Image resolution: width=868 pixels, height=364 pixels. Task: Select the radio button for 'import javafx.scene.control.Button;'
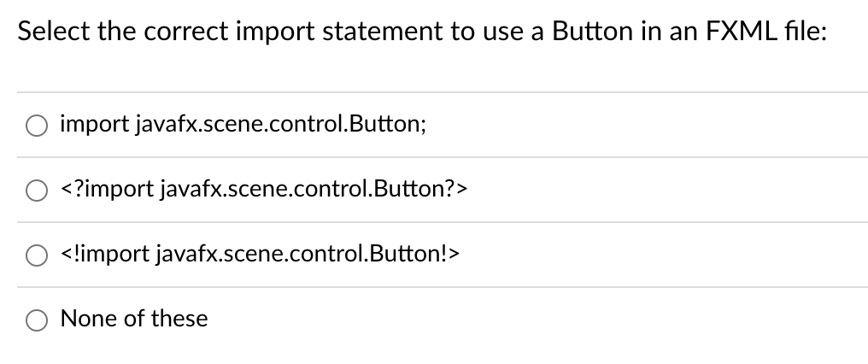click(x=37, y=126)
